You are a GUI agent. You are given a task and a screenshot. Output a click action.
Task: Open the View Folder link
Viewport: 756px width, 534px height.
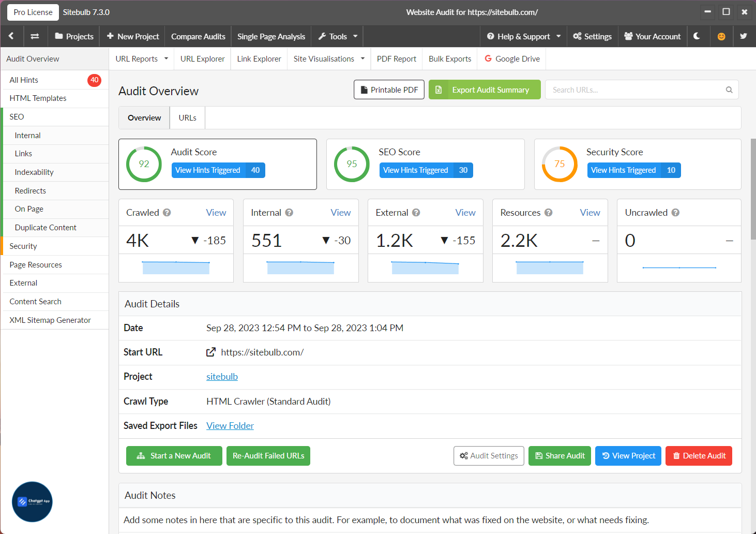pos(230,425)
